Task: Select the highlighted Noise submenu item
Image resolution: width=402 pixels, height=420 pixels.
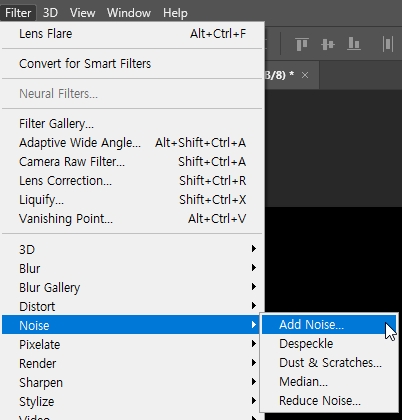Action: 131,325
